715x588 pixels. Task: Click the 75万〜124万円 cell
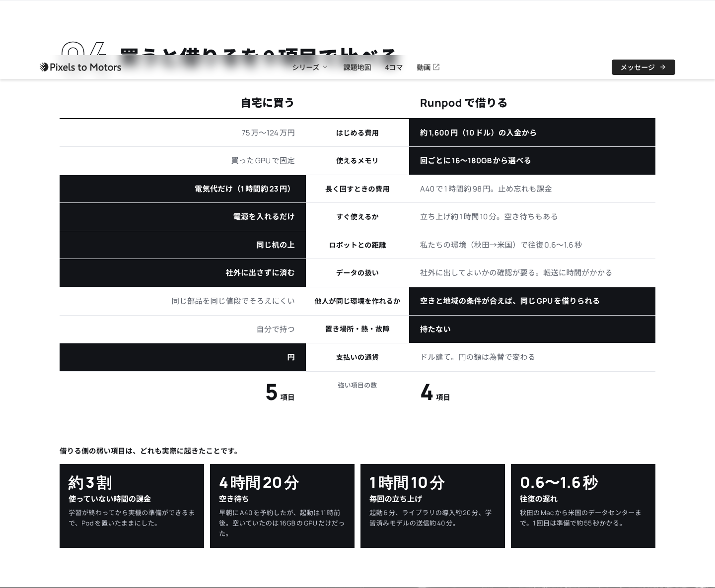click(183, 133)
